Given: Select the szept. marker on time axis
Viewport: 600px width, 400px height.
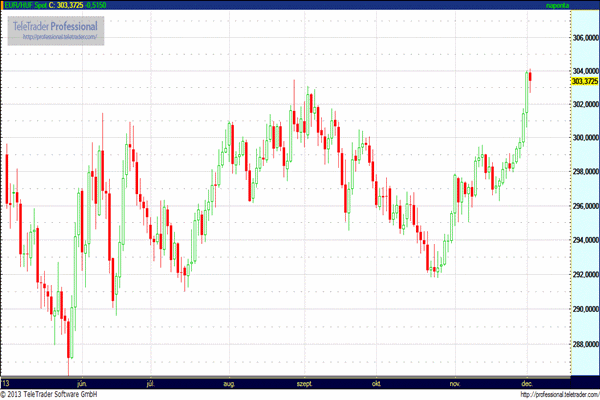Looking at the screenshot, I should 305,384.
